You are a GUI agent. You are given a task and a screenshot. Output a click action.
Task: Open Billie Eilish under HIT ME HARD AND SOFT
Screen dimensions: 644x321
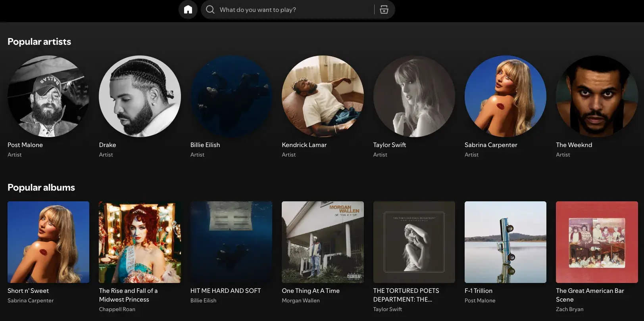pos(203,301)
